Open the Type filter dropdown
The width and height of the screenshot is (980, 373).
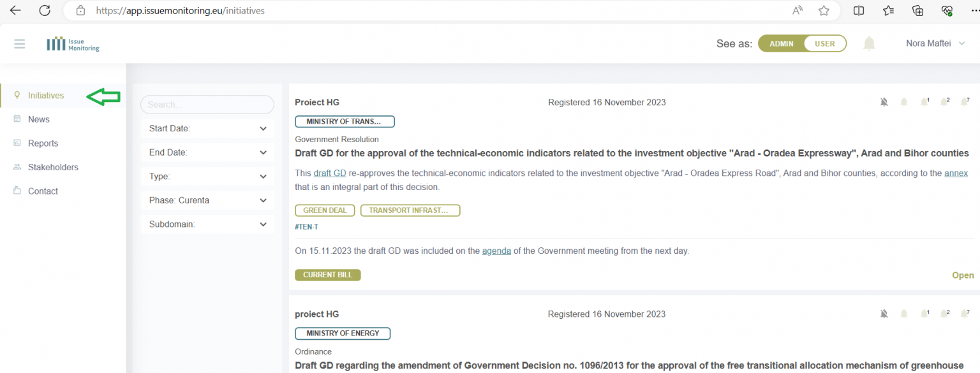point(207,176)
